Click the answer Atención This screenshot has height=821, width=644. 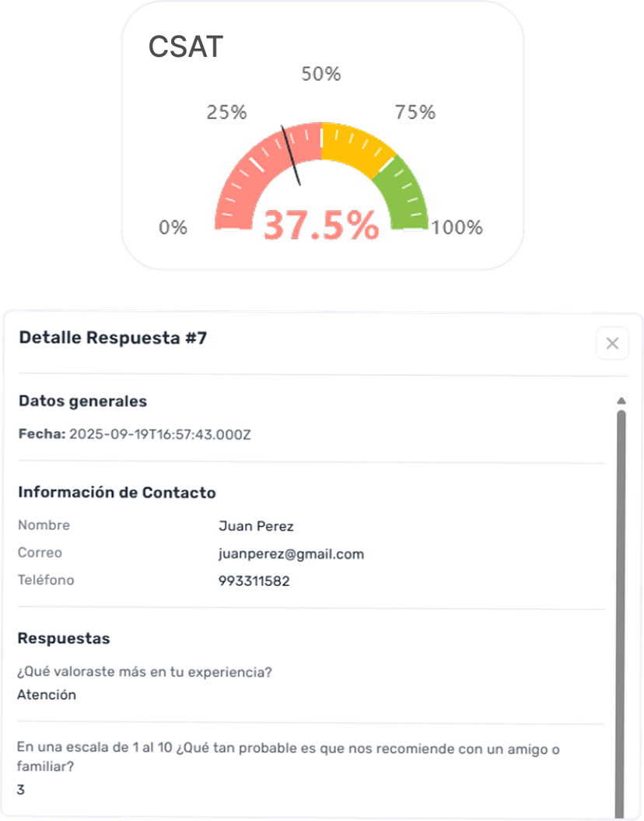coord(47,695)
